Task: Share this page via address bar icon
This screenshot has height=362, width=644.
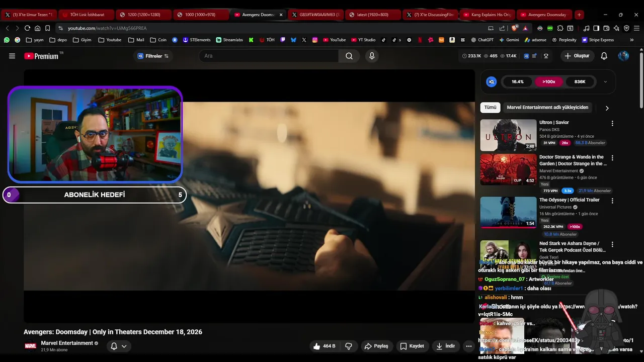Action: coord(502,28)
